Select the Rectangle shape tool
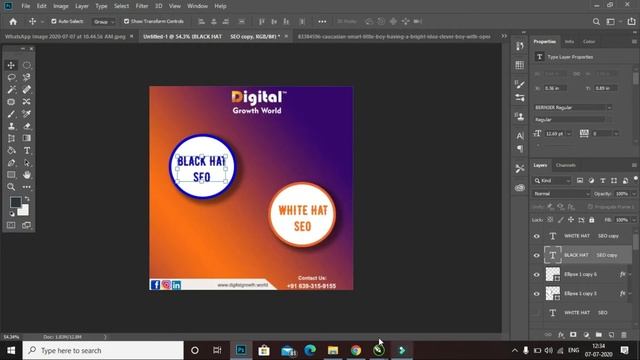640x360 pixels. point(11,175)
